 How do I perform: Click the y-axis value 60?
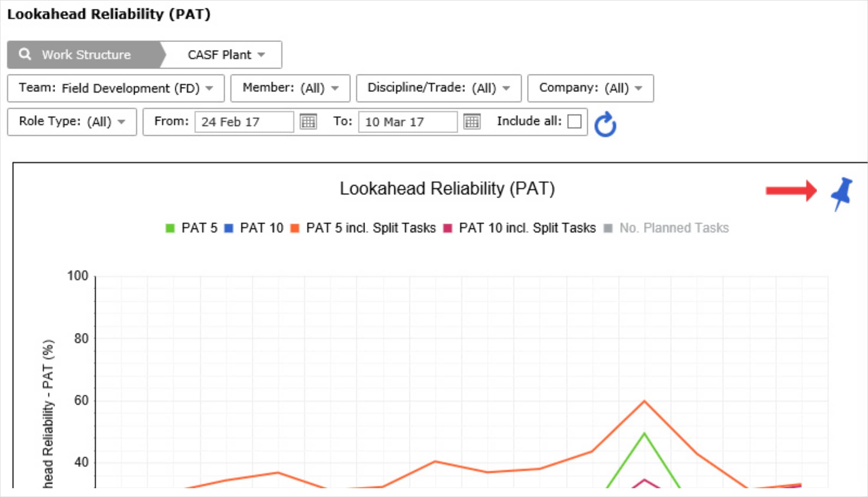click(x=81, y=401)
